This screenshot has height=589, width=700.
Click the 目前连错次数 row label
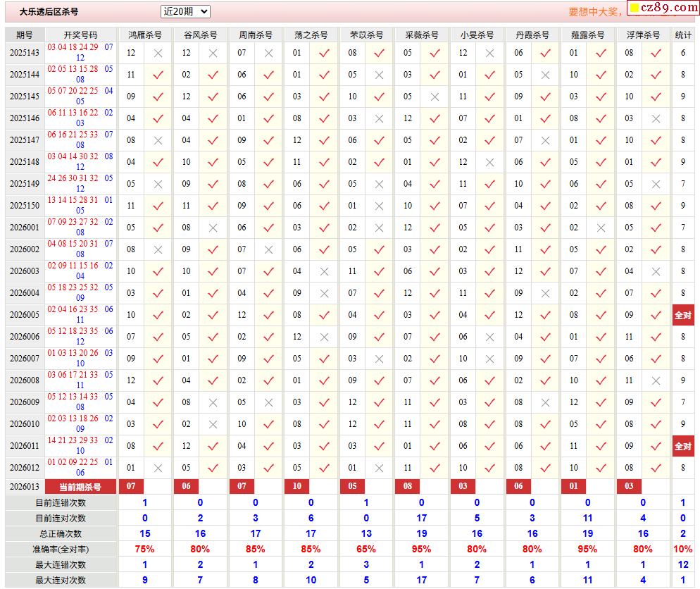(x=61, y=503)
